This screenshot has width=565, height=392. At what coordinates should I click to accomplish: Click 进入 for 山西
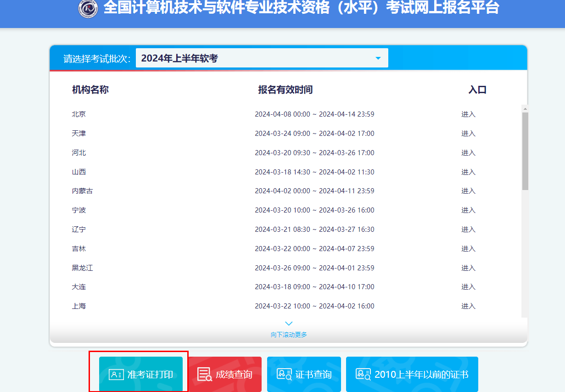point(469,172)
